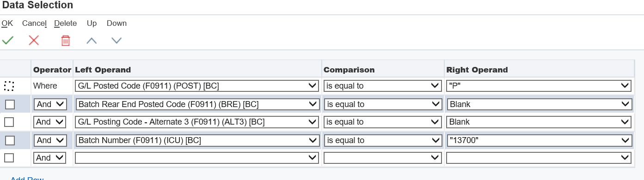Image resolution: width=644 pixels, height=180 pixels.
Task: Open the G/L Posted Code left operand dropdown
Action: [196, 86]
